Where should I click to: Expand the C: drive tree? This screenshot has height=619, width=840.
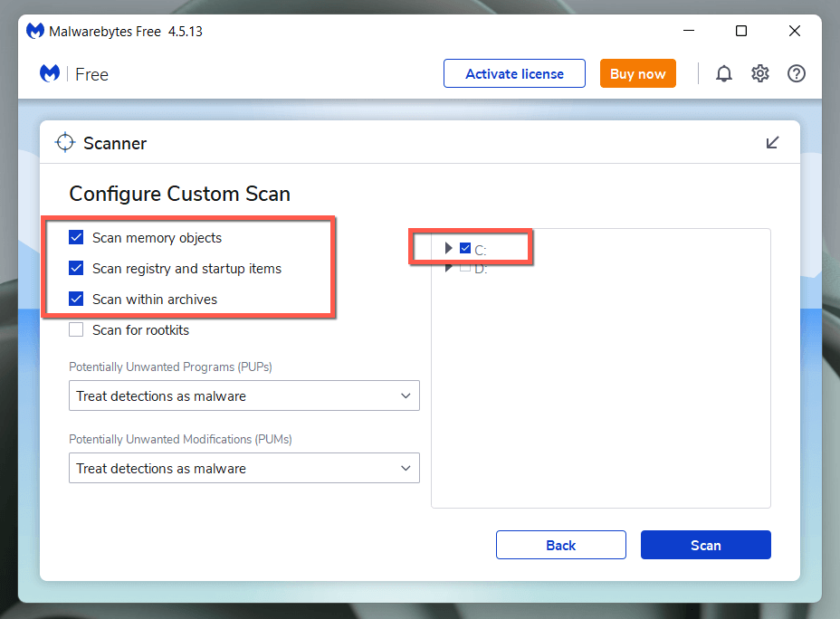pyautogui.click(x=448, y=248)
